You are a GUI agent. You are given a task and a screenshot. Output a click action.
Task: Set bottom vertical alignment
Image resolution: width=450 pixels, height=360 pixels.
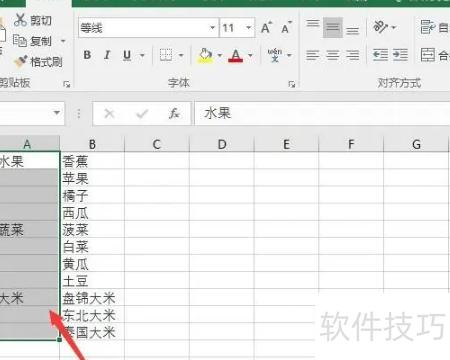[353, 31]
